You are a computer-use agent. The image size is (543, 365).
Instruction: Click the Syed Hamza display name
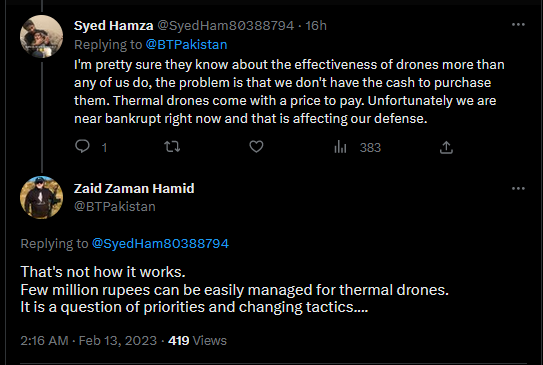pyautogui.click(x=114, y=26)
